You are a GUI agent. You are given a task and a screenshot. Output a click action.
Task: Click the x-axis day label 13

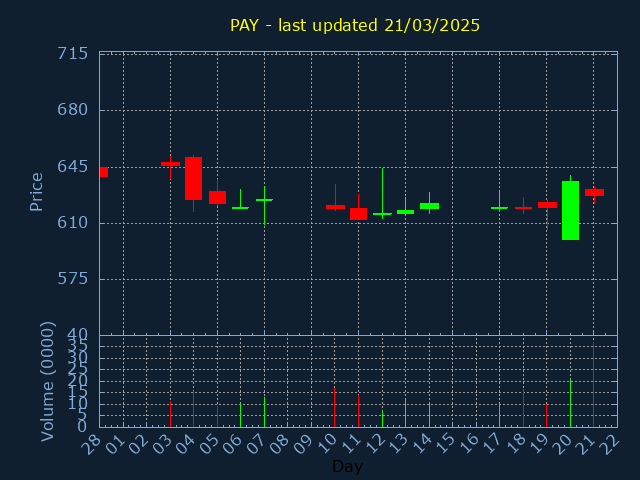tap(397, 444)
